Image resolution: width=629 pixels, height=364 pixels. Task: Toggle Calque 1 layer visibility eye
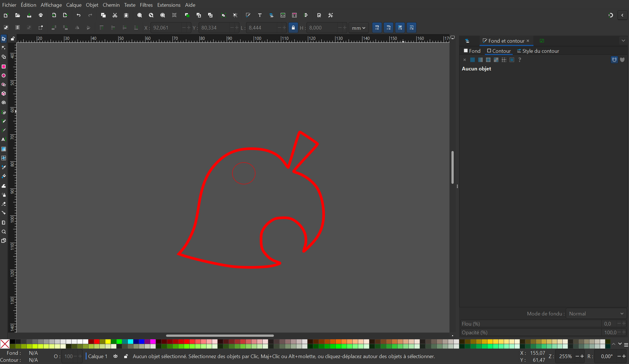(115, 356)
